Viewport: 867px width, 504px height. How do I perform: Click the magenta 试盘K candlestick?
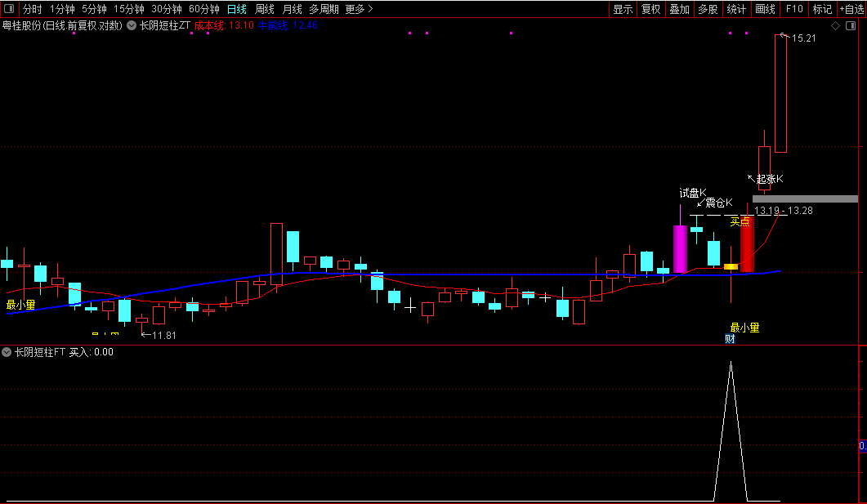(x=680, y=248)
